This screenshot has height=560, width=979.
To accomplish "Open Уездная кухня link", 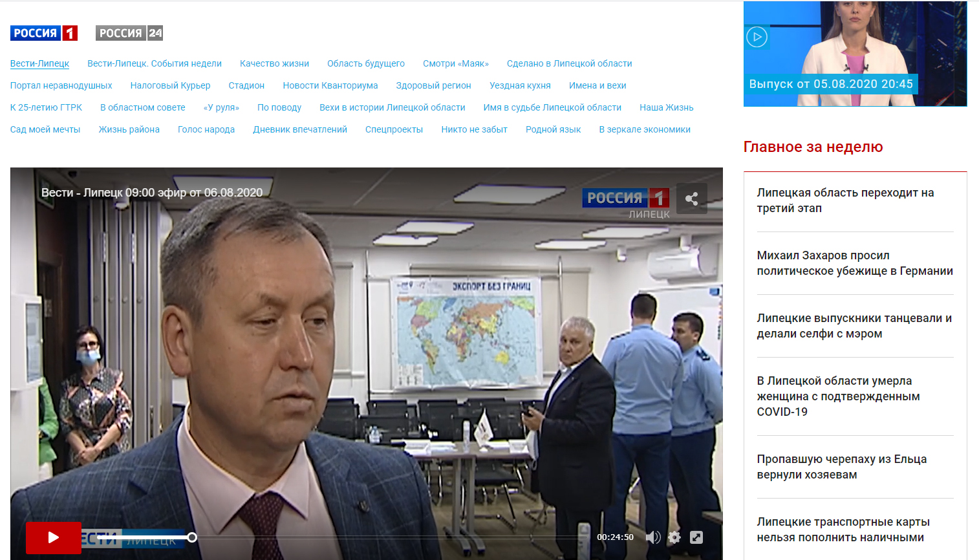I will (520, 85).
